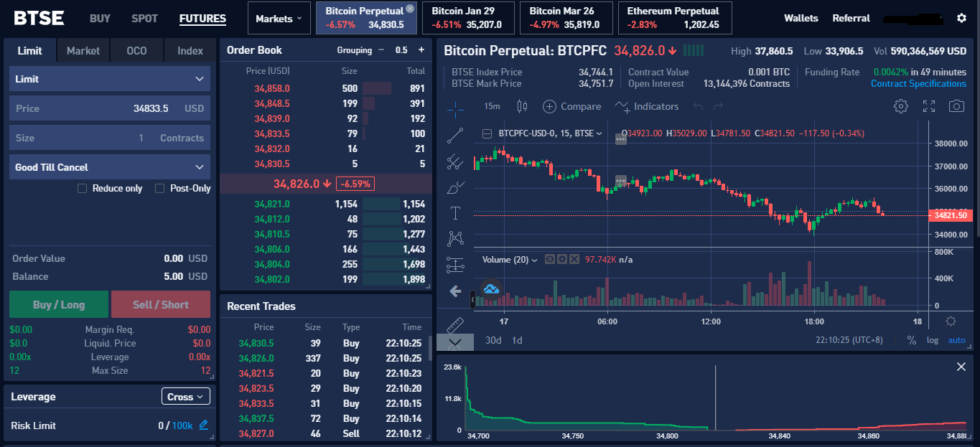Open the Markets dropdown
This screenshot has height=447, width=980.
[279, 19]
